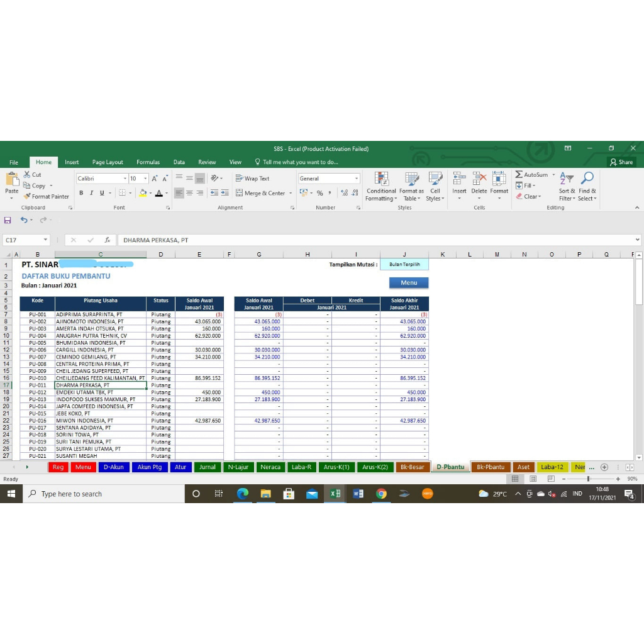Click Decrease Decimal icon

click(x=355, y=193)
